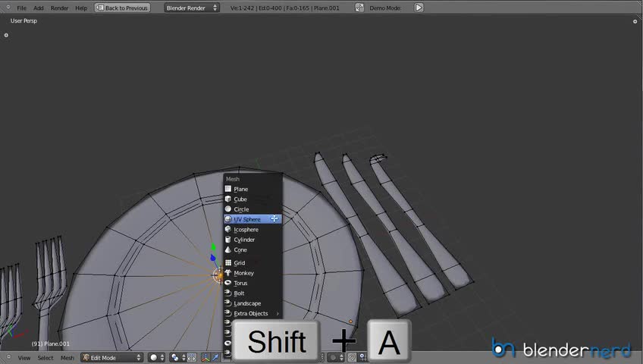The height and width of the screenshot is (364, 643).
Task: Add a Bolt mesh
Action: 252,293
